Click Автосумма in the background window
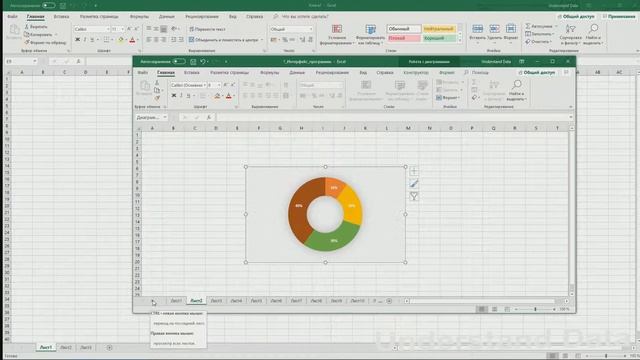Viewport: 640px width, 360px height. click(x=540, y=26)
